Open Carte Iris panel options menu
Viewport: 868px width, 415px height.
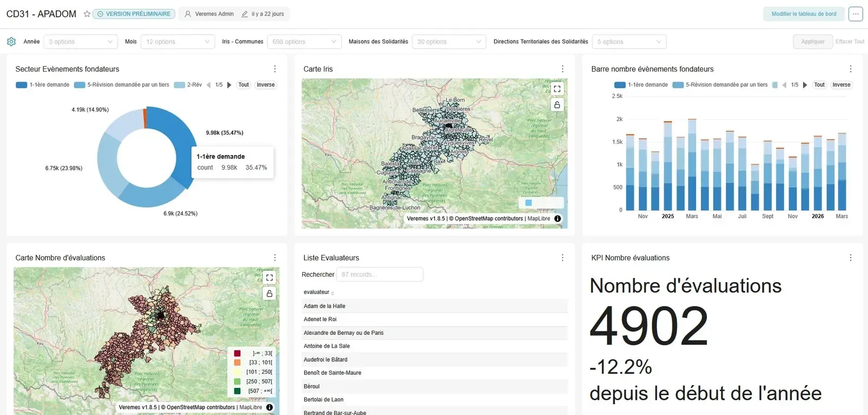click(x=563, y=69)
